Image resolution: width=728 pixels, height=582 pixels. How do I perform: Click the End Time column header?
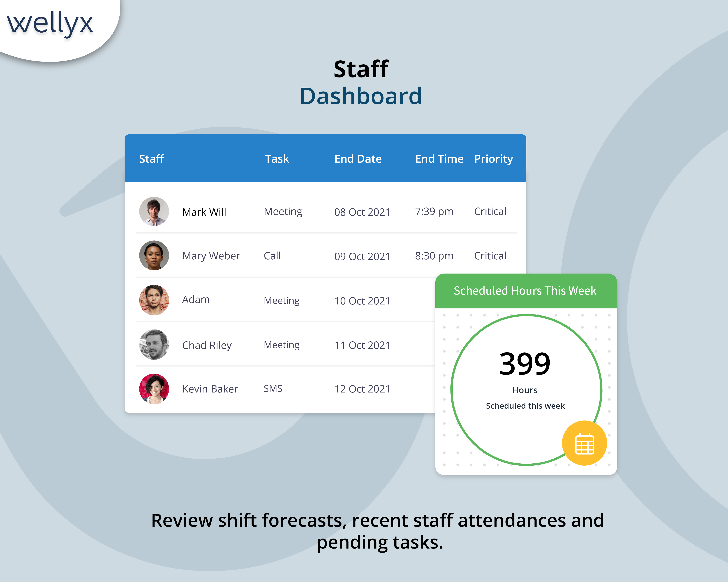click(x=439, y=159)
